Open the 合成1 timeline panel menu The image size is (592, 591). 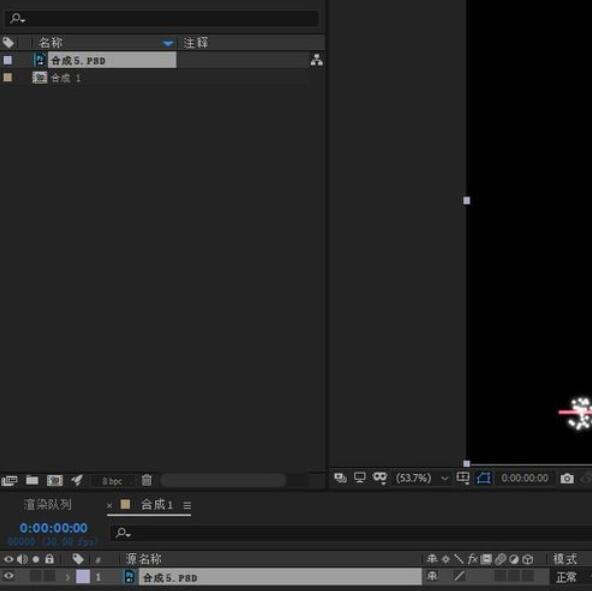click(x=187, y=505)
